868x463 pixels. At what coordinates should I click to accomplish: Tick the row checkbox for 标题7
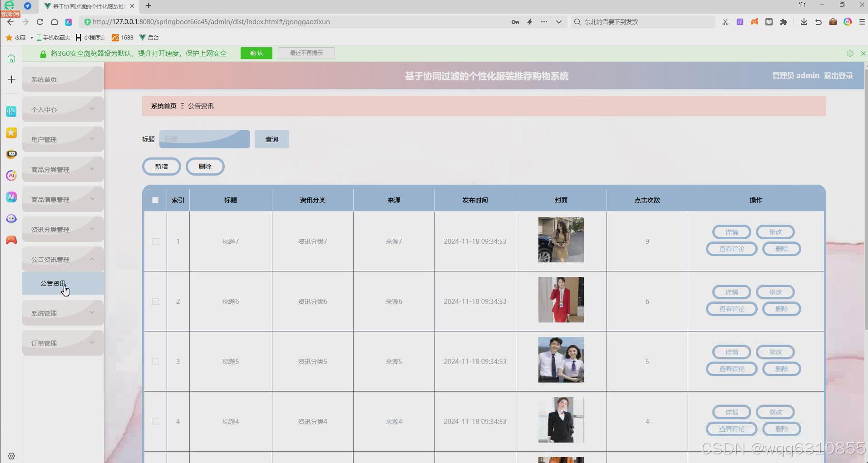click(155, 241)
